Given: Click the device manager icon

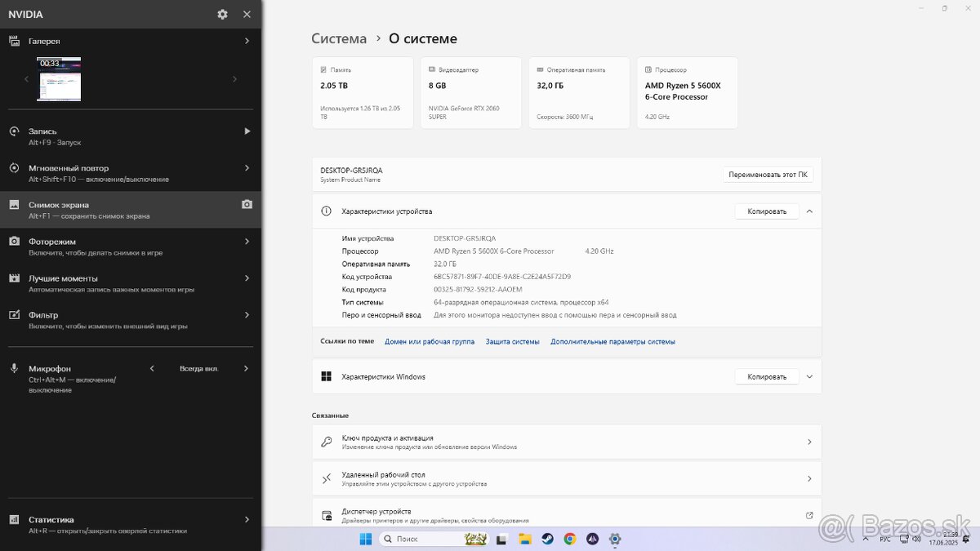Looking at the screenshot, I should pyautogui.click(x=327, y=515).
